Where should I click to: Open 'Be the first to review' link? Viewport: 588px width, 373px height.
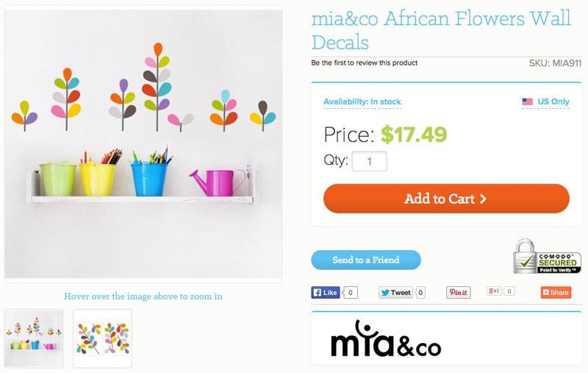coord(364,63)
